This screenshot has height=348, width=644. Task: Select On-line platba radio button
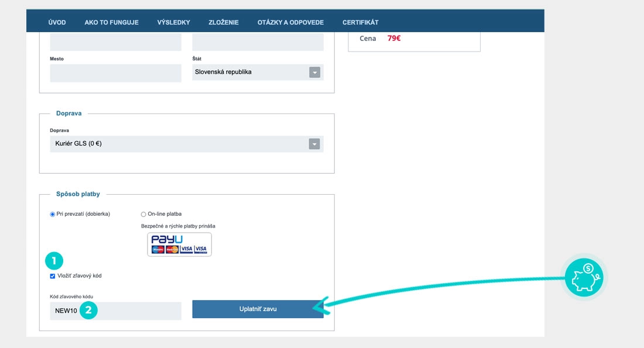(143, 214)
